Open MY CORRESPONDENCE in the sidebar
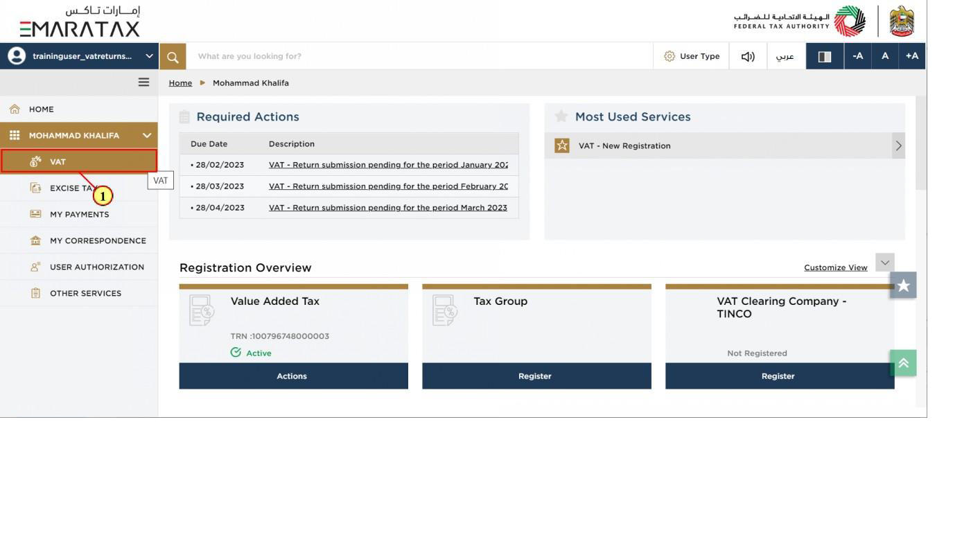 79,240
